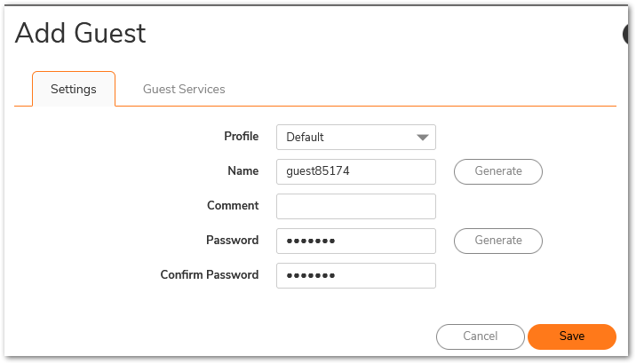Screen dimensions: 636x364
Task: Switch to the Guest Services tab
Action: click(184, 89)
